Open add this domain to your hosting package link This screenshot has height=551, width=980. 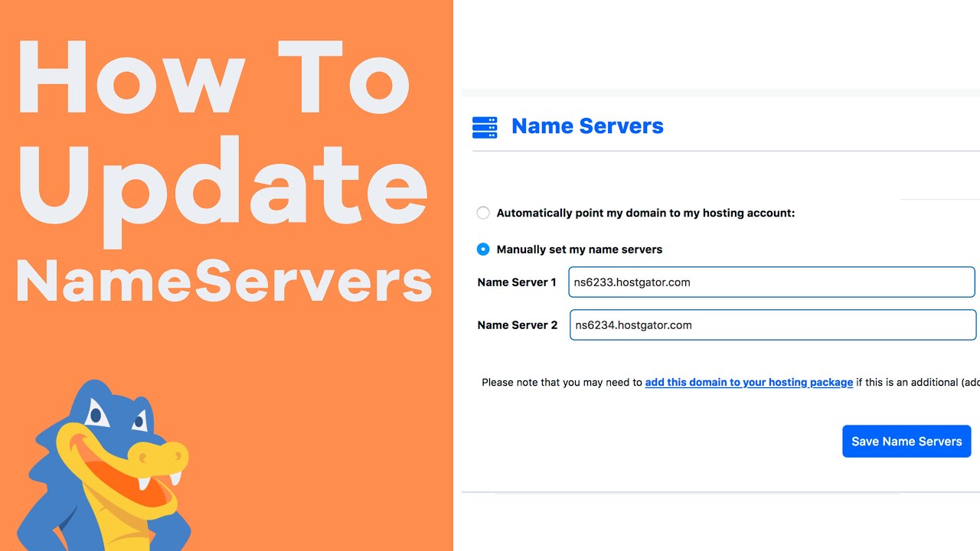coord(749,382)
